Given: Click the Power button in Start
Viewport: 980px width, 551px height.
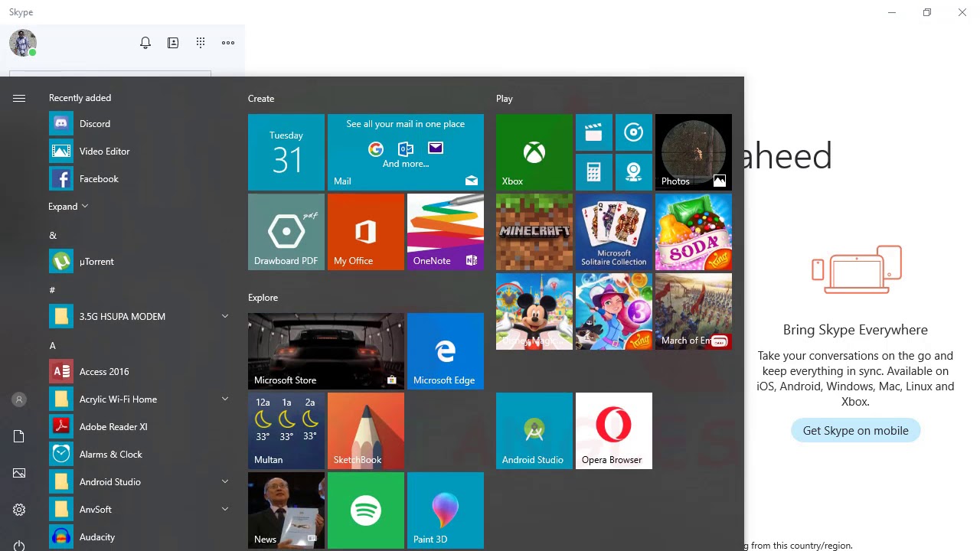Looking at the screenshot, I should [19, 546].
